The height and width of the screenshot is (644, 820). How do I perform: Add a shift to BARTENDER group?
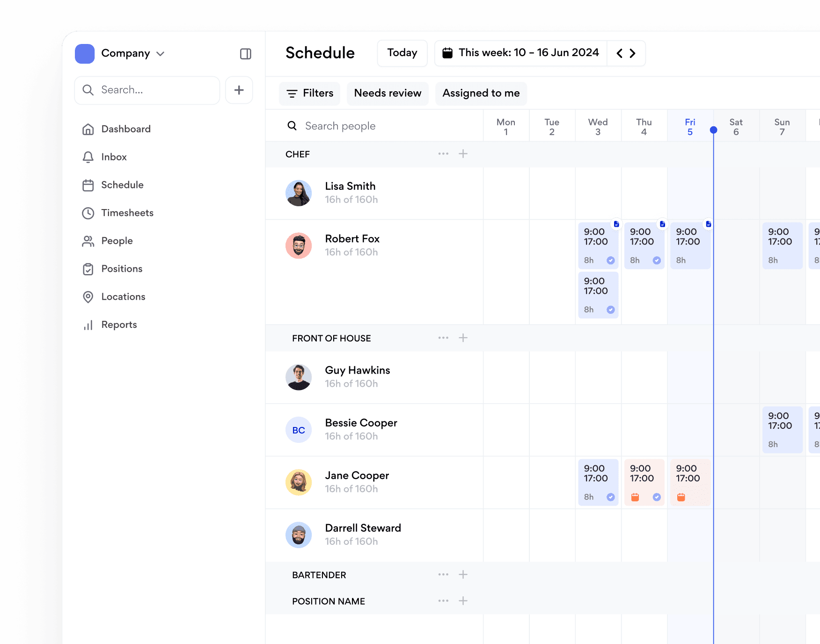tap(463, 574)
